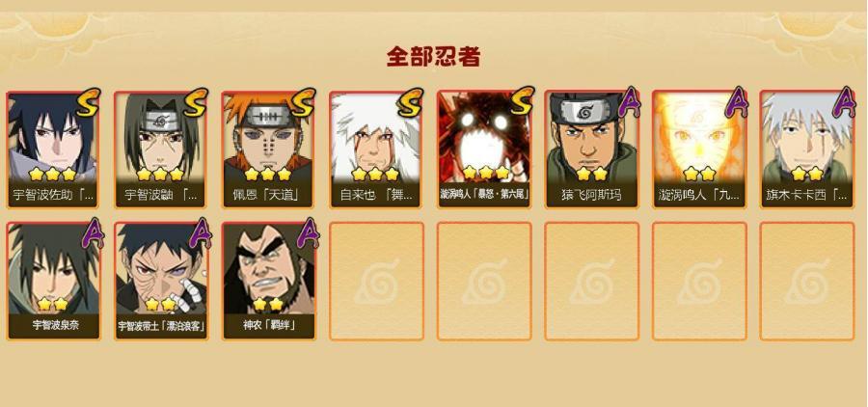Click the S rank badge on 佩恩「天道」
Image resolution: width=868 pixels, height=407 pixels.
304,102
